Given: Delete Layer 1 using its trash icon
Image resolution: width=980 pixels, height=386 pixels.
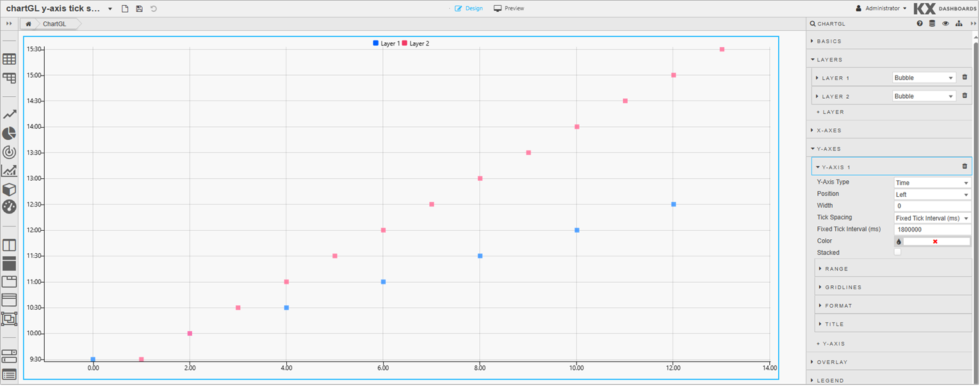Looking at the screenshot, I should (x=965, y=78).
